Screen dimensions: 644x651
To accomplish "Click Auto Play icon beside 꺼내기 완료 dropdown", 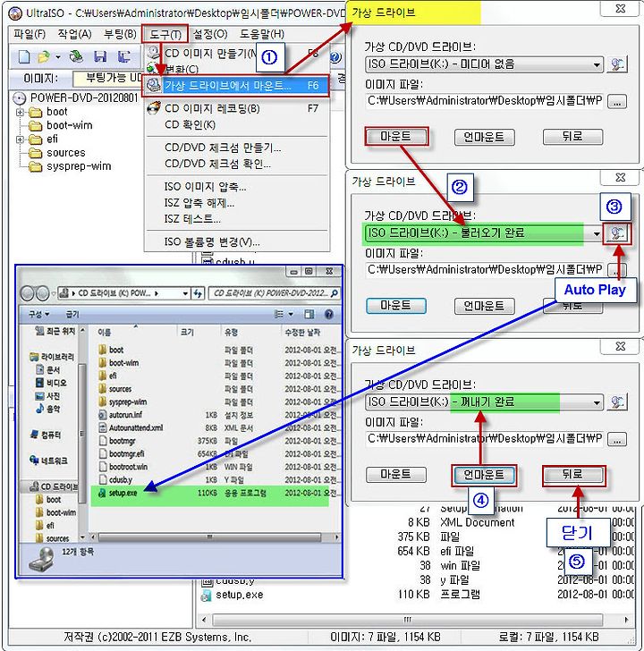I will pos(617,402).
